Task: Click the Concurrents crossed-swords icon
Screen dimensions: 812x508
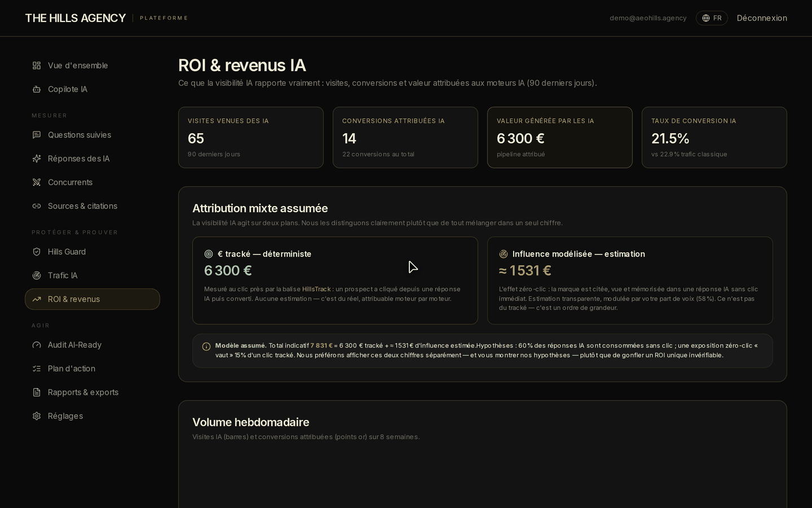Action: (37, 182)
